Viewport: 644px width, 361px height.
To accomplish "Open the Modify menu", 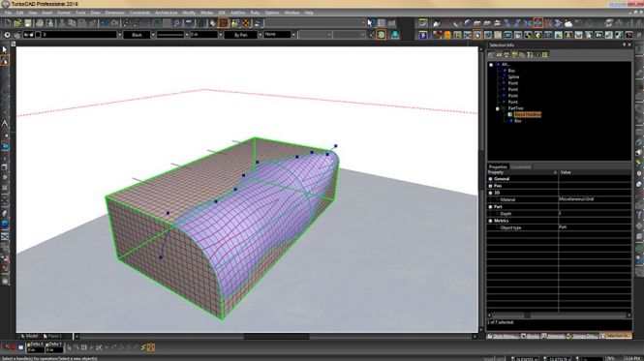I will click(x=189, y=13).
